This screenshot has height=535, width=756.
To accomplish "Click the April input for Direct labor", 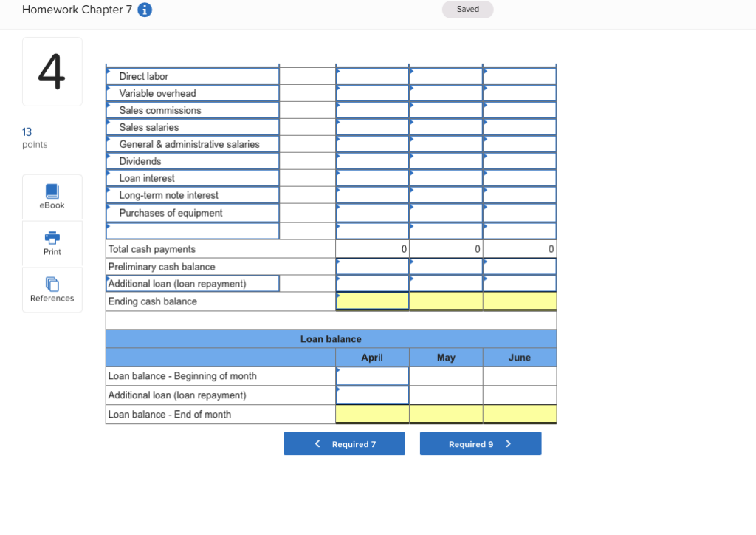I will point(372,76).
